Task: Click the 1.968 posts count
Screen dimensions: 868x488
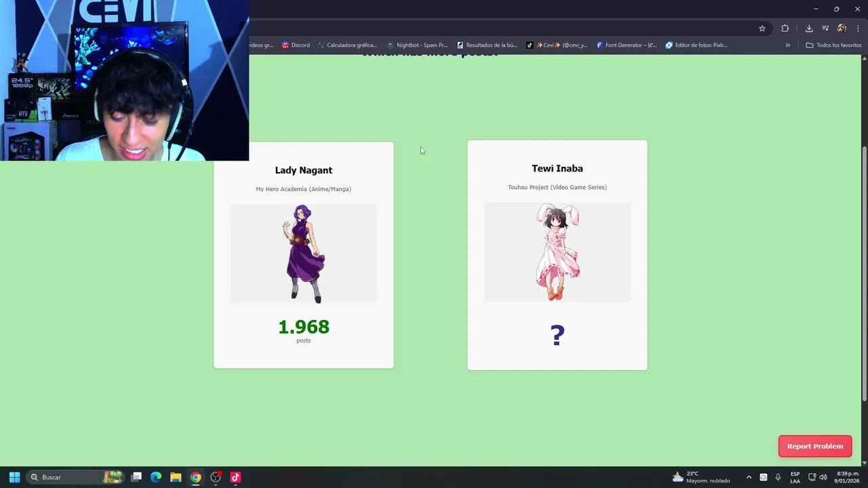Action: tap(303, 327)
